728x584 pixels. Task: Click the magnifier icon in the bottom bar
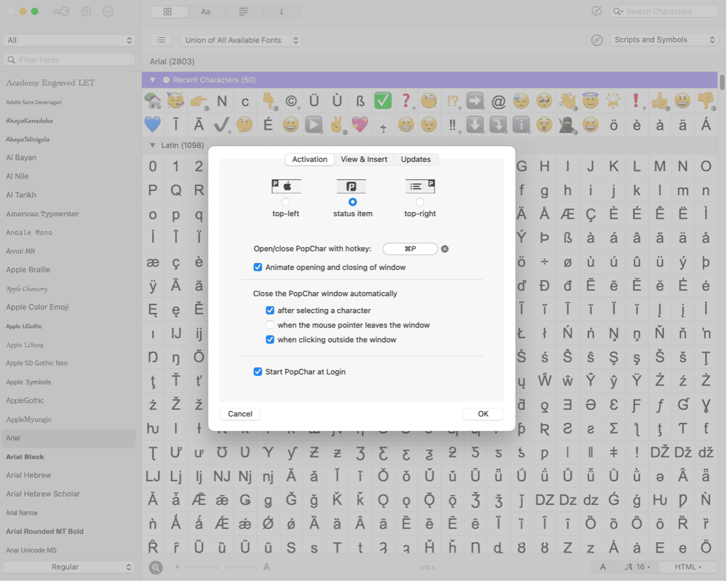click(x=155, y=567)
